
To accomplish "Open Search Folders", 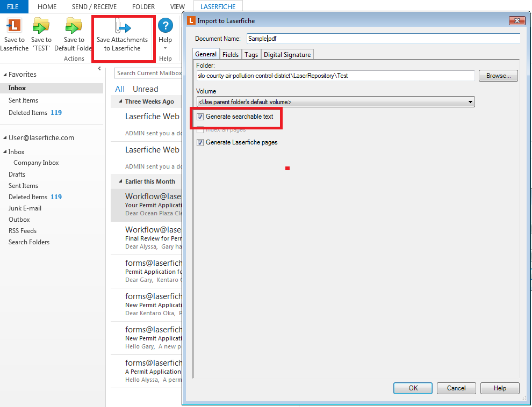I will (29, 242).
